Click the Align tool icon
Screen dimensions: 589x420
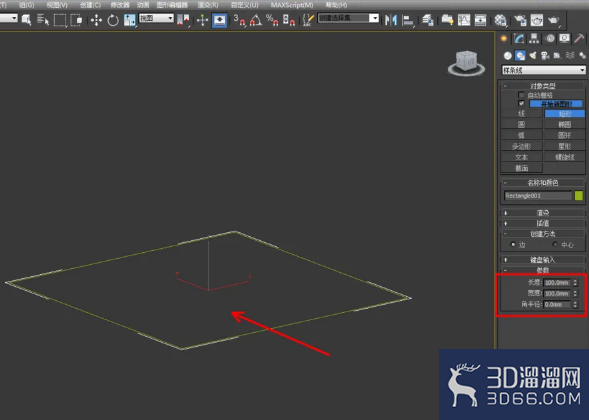coord(408,20)
